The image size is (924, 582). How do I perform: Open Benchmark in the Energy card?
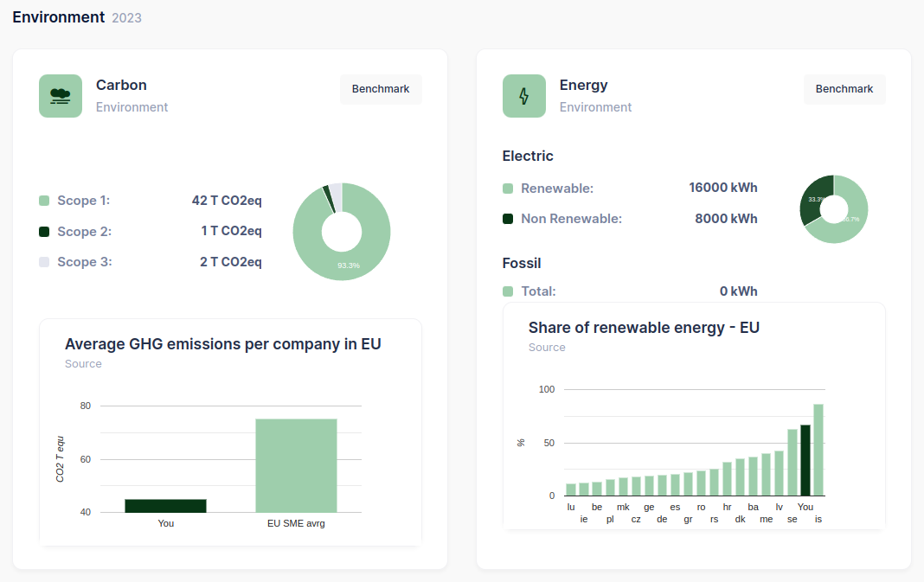click(x=844, y=89)
